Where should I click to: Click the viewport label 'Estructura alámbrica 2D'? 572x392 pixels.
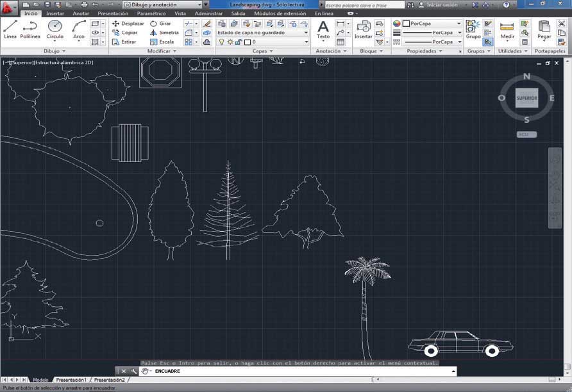click(x=64, y=63)
